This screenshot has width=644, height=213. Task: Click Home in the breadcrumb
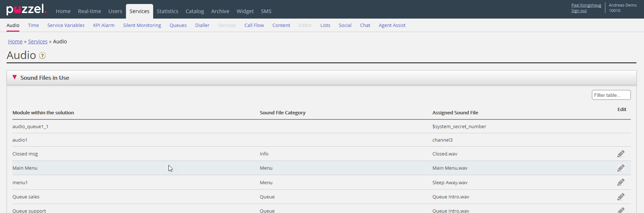(15, 42)
